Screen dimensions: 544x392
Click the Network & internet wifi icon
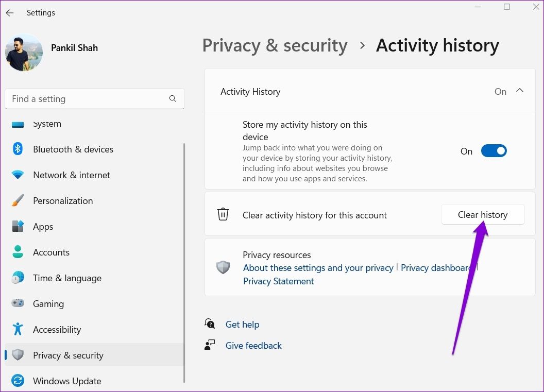pyautogui.click(x=18, y=175)
